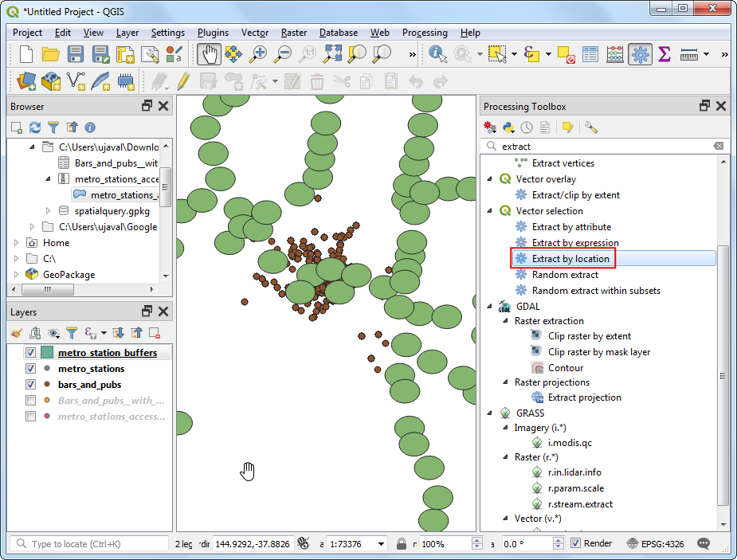Image resolution: width=737 pixels, height=560 pixels.
Task: Toggle the Render checkbox in status bar
Action: [x=576, y=543]
